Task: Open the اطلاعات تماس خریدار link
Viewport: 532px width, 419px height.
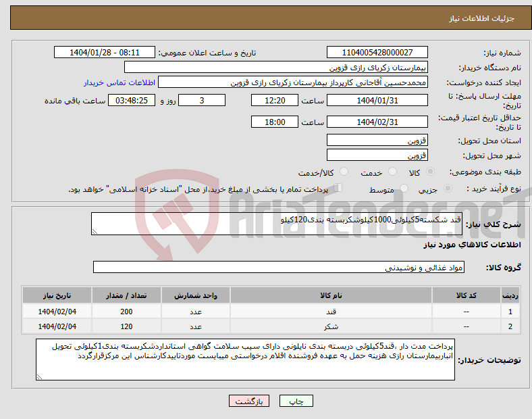Action: tap(119, 82)
